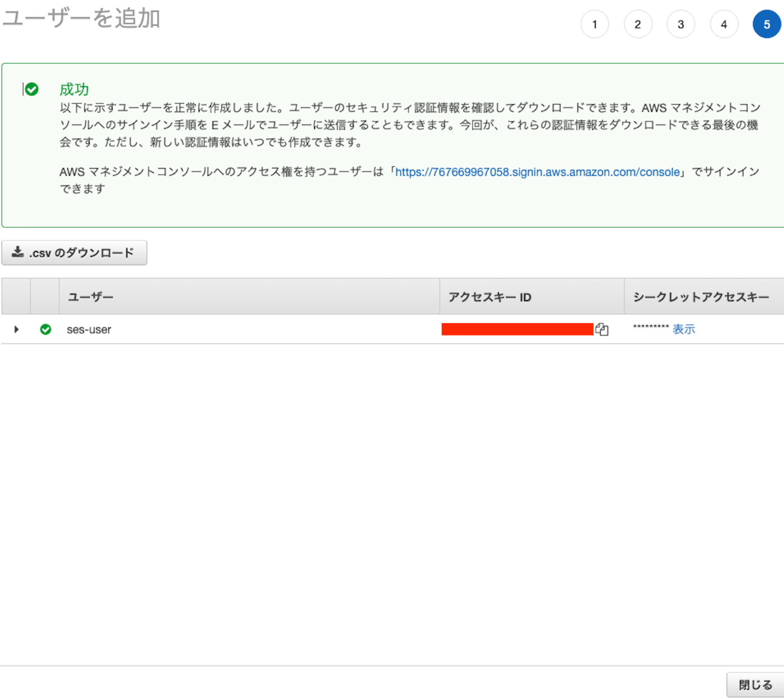Click the download icon on the .csv button
The height and width of the screenshot is (699, 784).
pos(17,251)
